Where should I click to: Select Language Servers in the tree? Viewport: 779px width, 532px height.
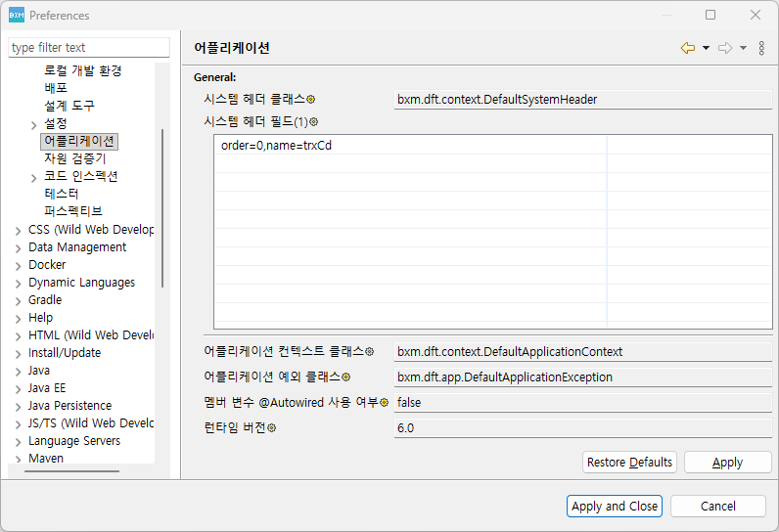point(74,441)
